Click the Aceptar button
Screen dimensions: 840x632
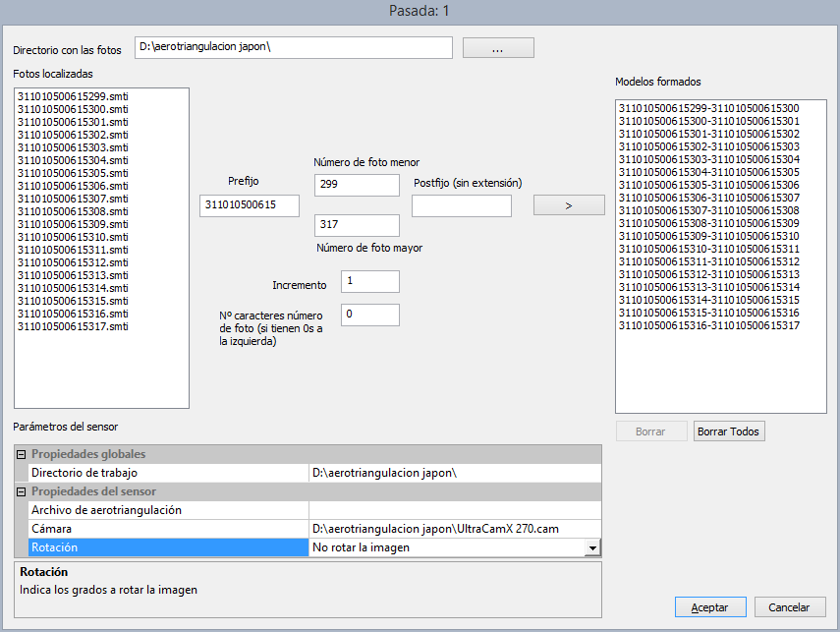710,607
